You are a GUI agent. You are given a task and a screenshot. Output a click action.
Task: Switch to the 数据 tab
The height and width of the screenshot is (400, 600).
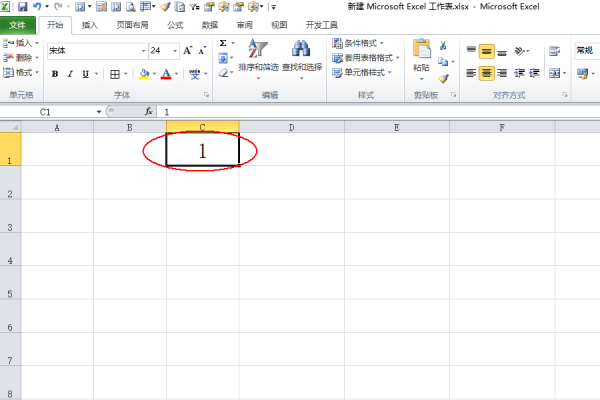[x=210, y=25]
